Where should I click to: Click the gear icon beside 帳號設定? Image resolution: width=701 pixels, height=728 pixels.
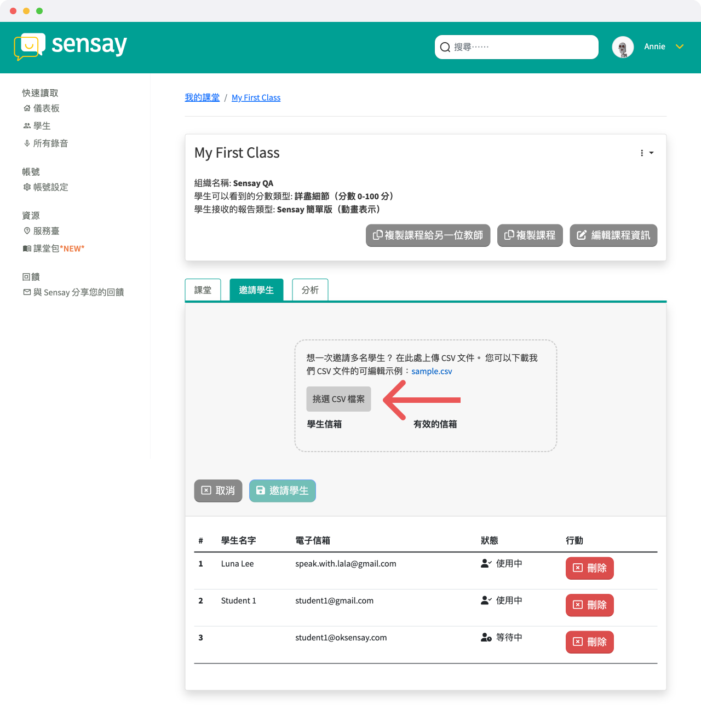click(27, 187)
